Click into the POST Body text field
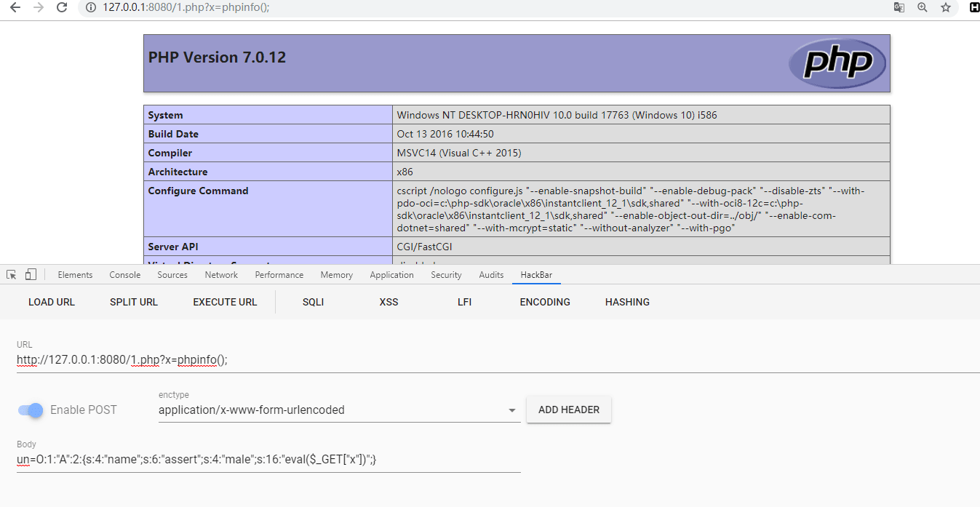 click(268, 460)
